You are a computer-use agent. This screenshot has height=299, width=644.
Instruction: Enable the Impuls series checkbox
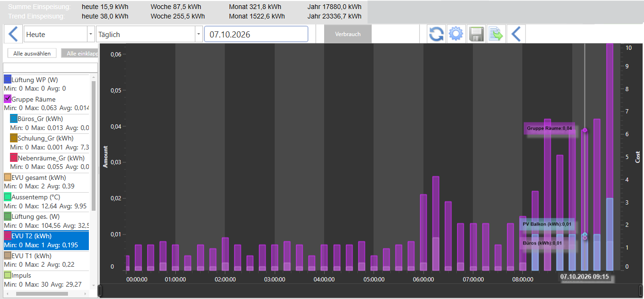(8, 275)
